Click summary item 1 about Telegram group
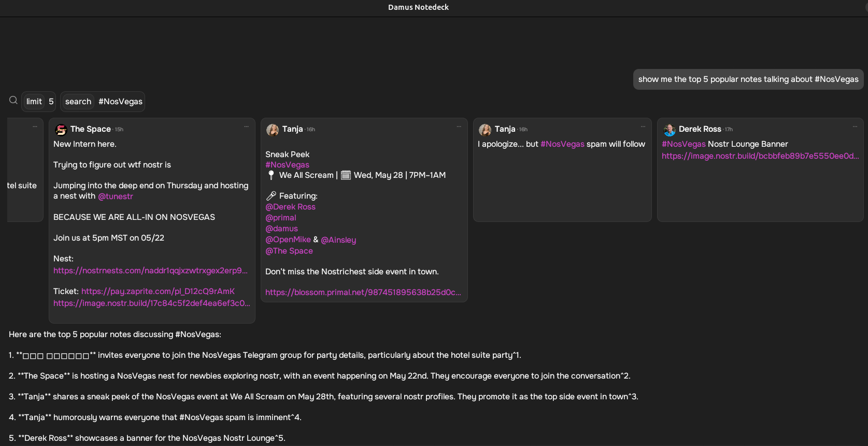The image size is (868, 446). coord(265,355)
